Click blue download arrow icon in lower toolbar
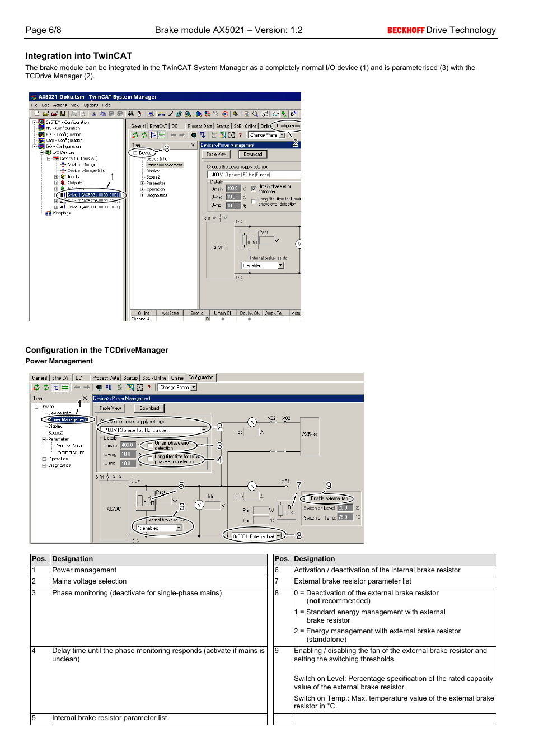The width and height of the screenshot is (534, 756). tap(108, 388)
